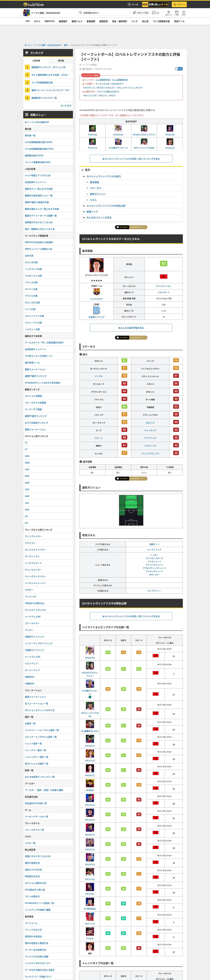The image size is (210, 980).
Task: Jump to 基本情報 in table of contents
Action: click(x=94, y=182)
